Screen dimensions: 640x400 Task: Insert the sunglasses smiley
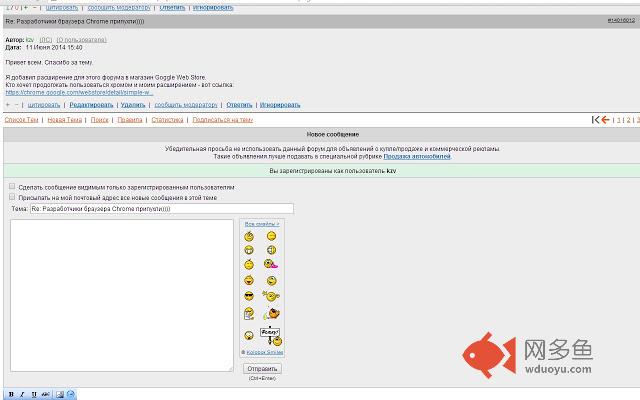(x=249, y=296)
